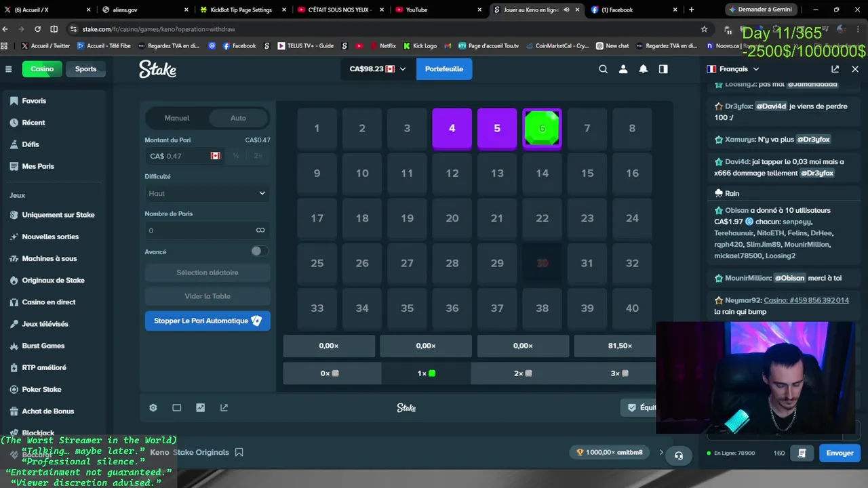Reload the page with browser refresh icon
This screenshot has height=488, width=868.
tap(37, 29)
